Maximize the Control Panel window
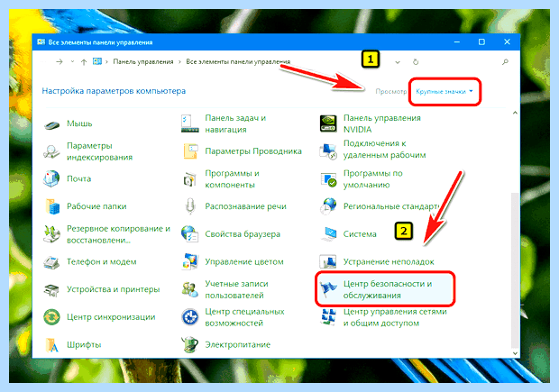 pyautogui.click(x=481, y=42)
